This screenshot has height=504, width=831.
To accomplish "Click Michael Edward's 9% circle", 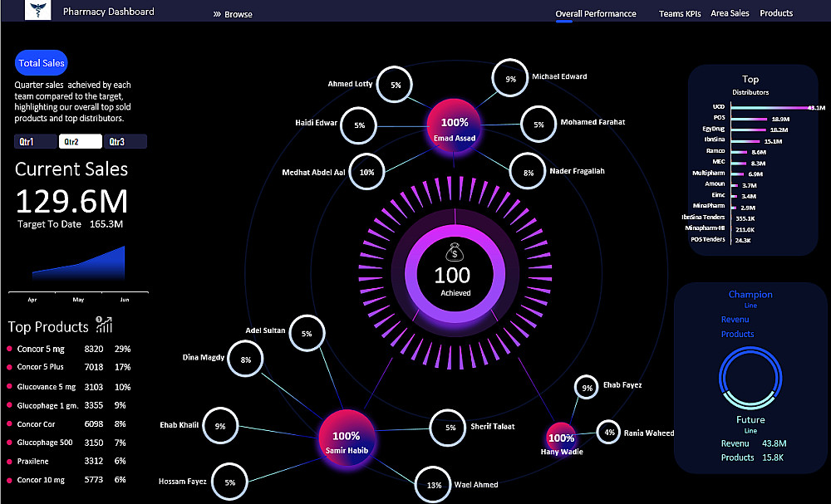I will [x=510, y=78].
